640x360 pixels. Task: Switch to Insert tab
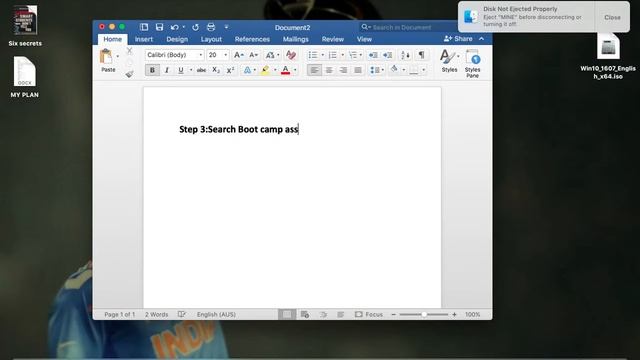tap(144, 39)
